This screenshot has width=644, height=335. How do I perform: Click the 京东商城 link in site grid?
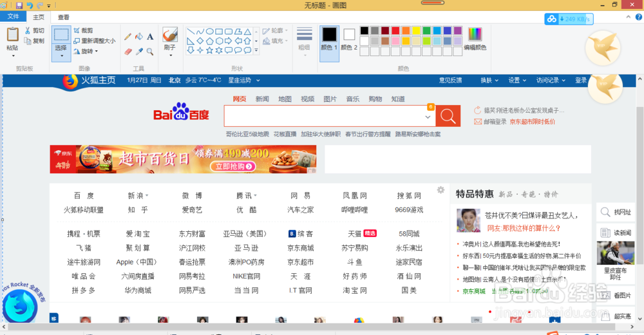[300, 248]
